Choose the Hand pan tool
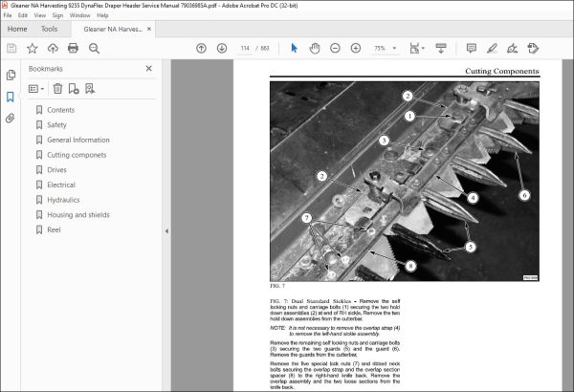Image resolution: width=574 pixels, height=392 pixels. pyautogui.click(x=315, y=49)
